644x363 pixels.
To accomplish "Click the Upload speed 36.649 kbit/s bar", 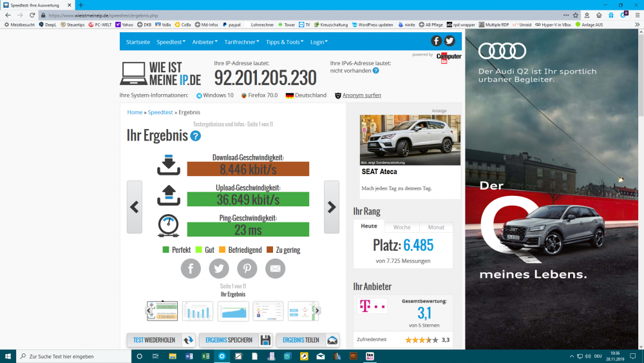I will (x=248, y=199).
